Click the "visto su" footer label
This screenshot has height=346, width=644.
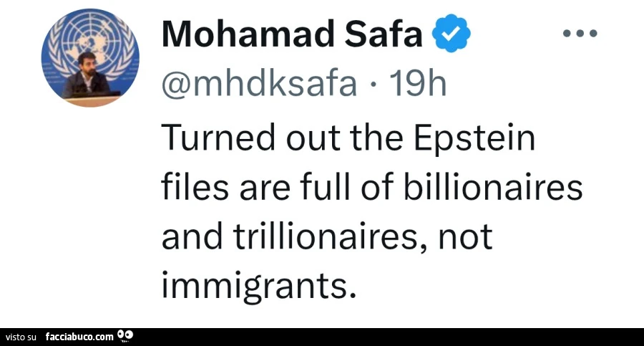(x=21, y=337)
